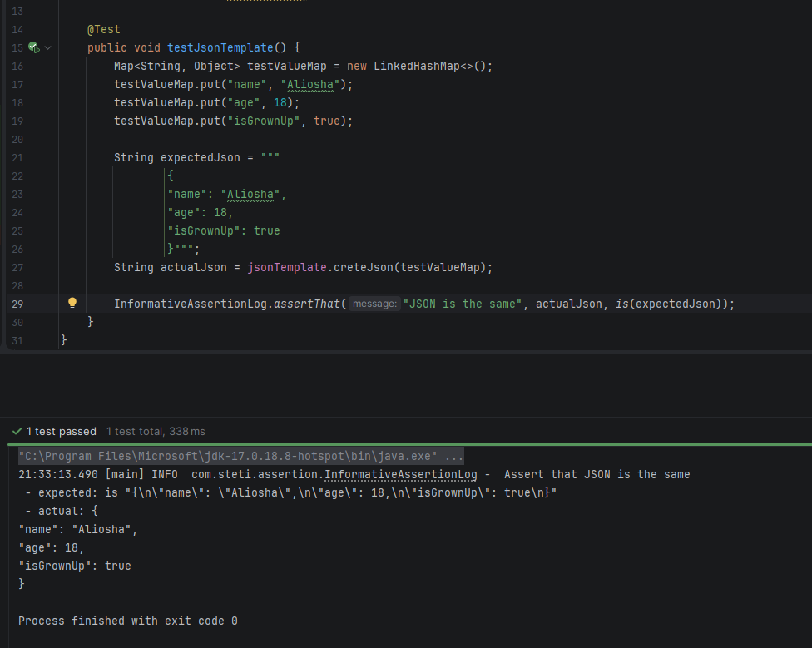Click the closing triple quotes on line 26
Screen dimensions: 812x648
click(184, 250)
